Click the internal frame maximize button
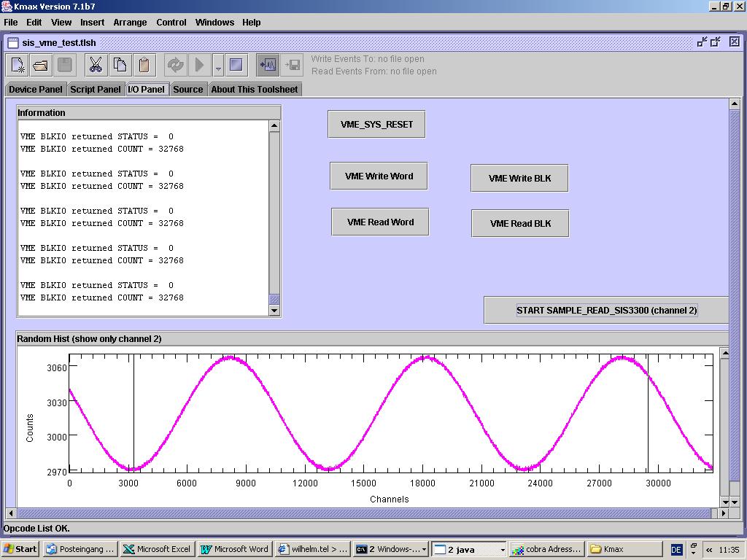Screen dimensions: 747x560 click(x=715, y=42)
